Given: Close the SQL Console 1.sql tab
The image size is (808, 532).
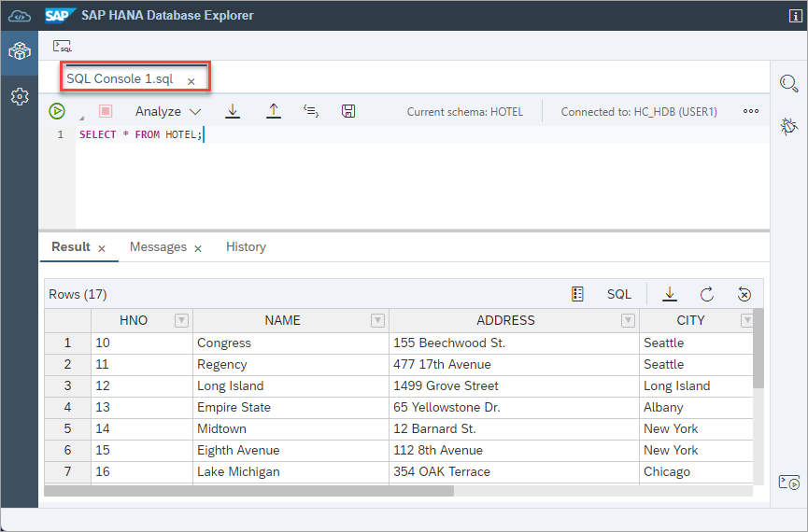Looking at the screenshot, I should [191, 81].
